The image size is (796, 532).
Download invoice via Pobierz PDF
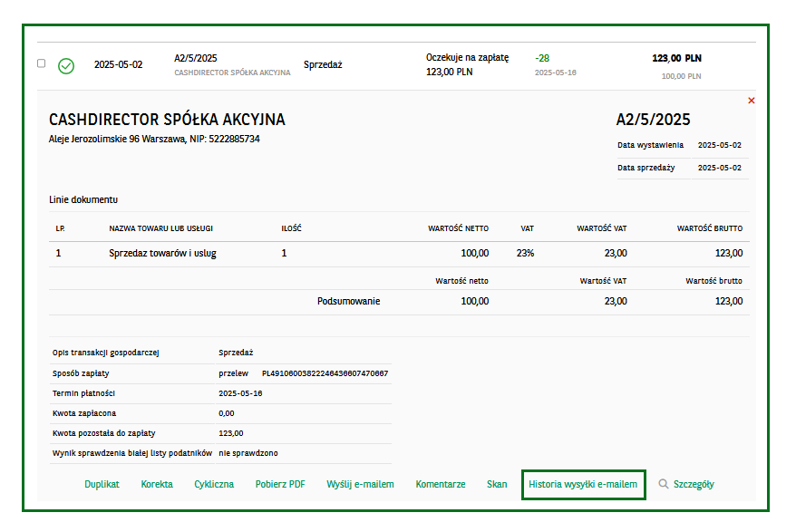point(280,484)
